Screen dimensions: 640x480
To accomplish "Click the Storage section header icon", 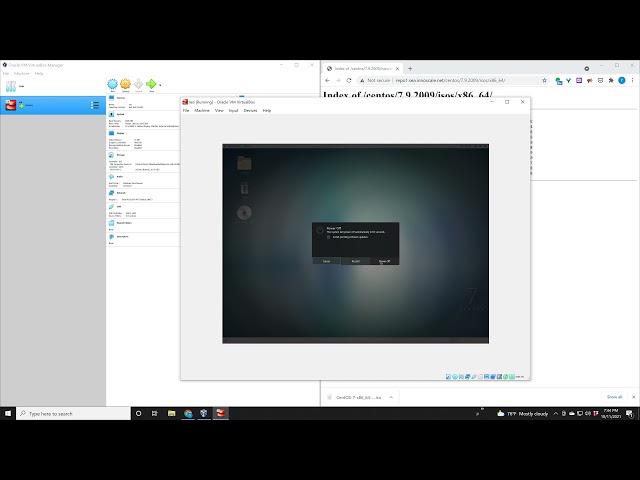I will click(111, 155).
